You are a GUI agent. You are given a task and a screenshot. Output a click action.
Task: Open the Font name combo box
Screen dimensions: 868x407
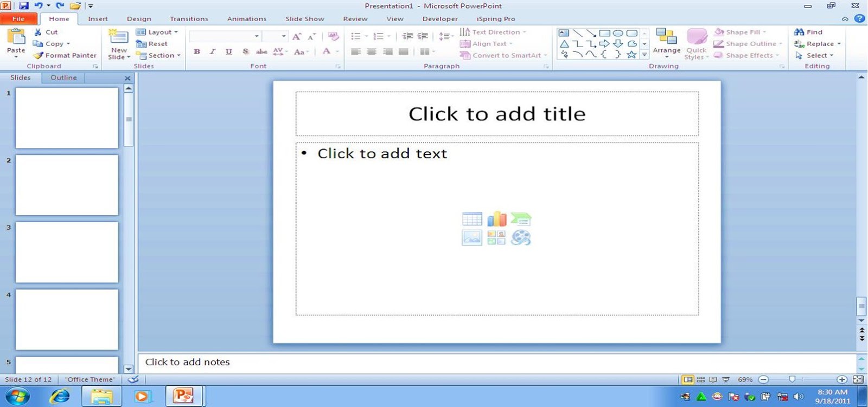coord(225,36)
